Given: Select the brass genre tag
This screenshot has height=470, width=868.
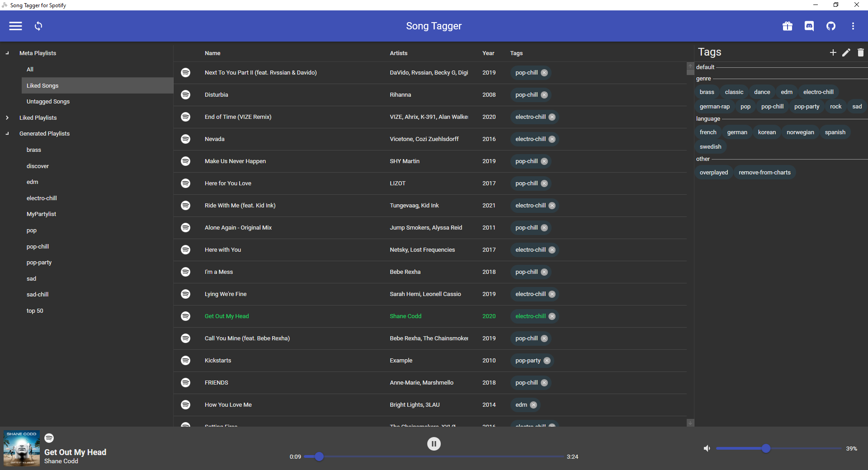Looking at the screenshot, I should [707, 92].
